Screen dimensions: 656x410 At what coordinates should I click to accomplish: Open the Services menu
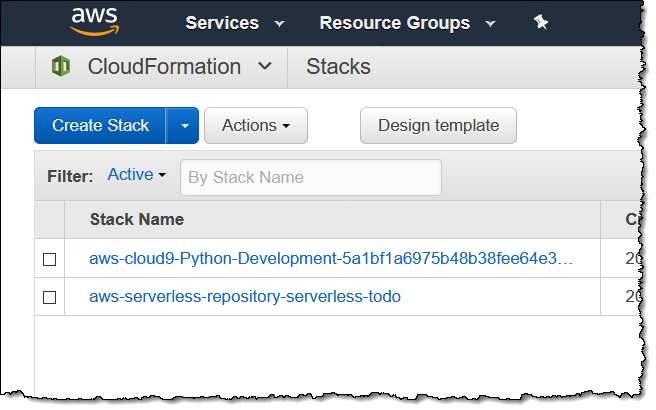tap(222, 23)
